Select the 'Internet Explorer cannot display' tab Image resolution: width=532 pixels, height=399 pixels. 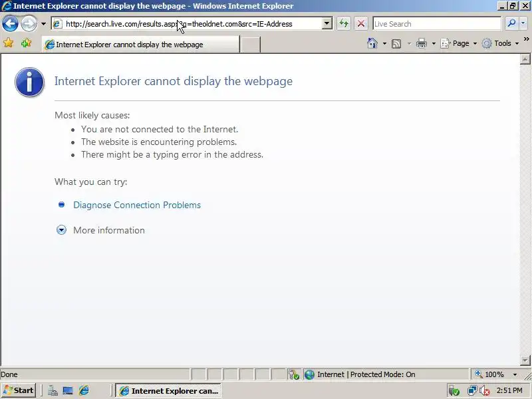click(x=140, y=45)
